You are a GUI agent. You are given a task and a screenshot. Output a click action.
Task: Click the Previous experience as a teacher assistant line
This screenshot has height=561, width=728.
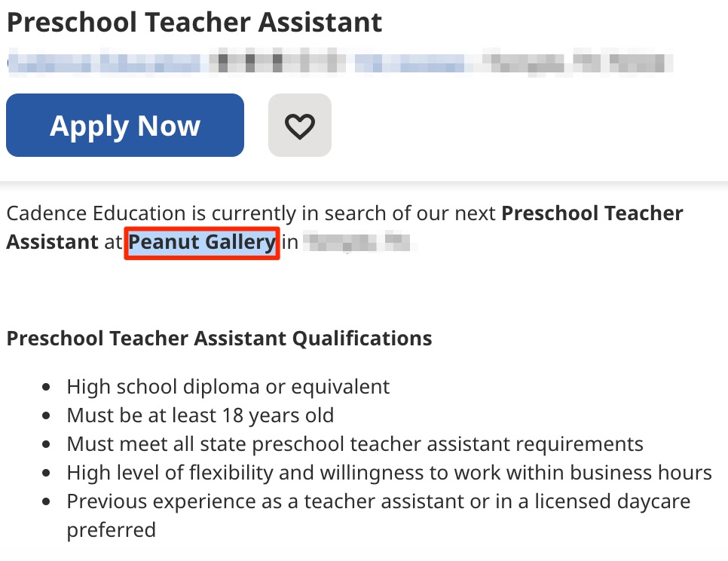pos(378,501)
